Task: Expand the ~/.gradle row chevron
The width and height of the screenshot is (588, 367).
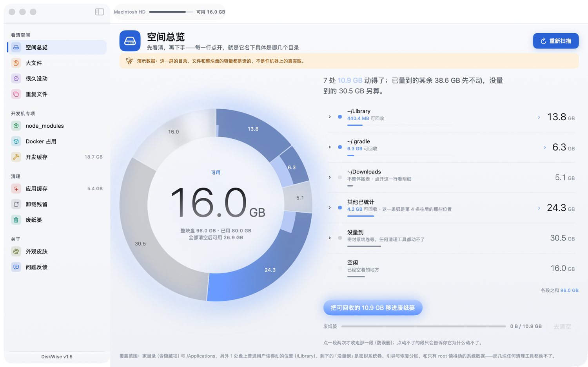Action: 330,147
